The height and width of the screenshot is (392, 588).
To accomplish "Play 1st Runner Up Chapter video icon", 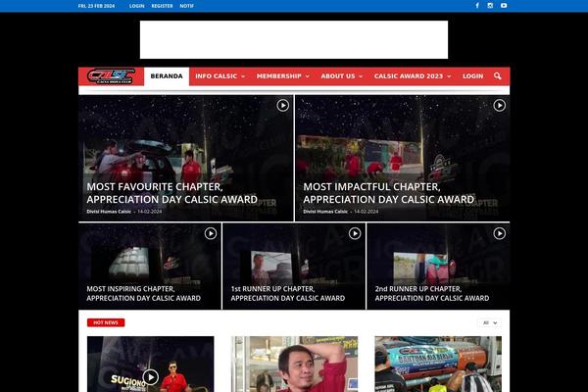I will [355, 233].
